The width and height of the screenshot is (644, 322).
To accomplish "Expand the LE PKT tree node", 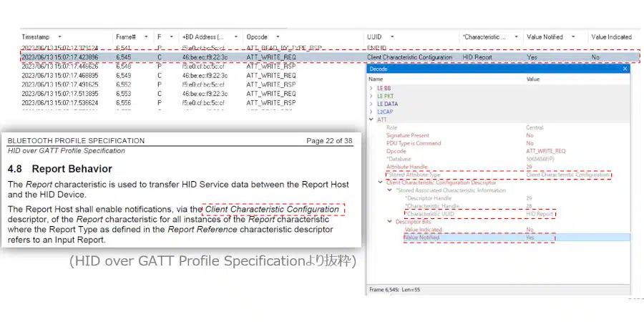I will (371, 96).
